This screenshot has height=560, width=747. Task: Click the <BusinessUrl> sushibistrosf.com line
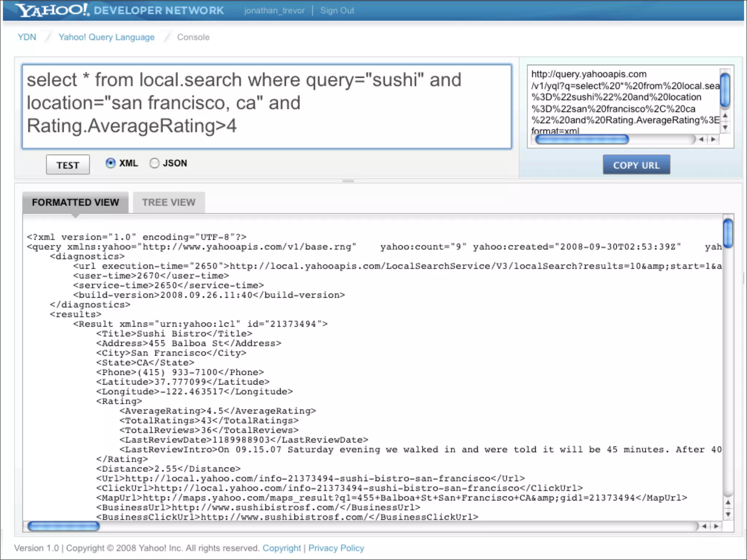(258, 507)
